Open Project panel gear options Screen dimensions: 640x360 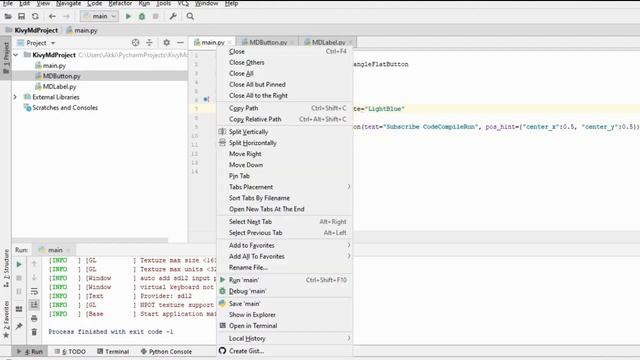pyautogui.click(x=167, y=42)
